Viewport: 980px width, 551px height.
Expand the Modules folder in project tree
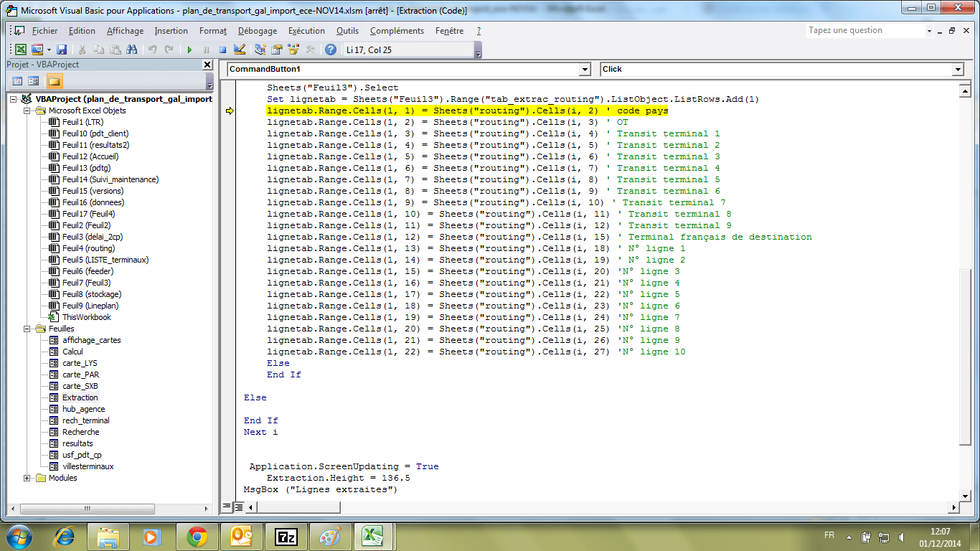pos(27,478)
